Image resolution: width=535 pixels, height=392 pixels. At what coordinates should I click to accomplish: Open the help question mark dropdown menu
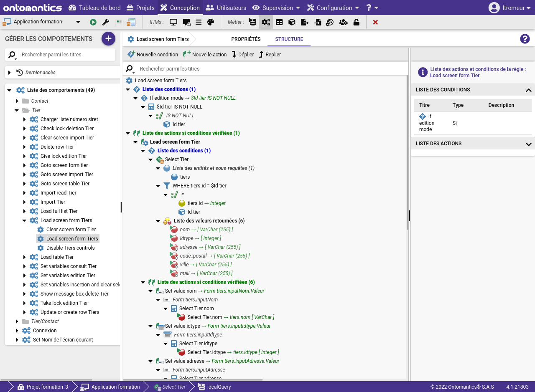coord(372,8)
